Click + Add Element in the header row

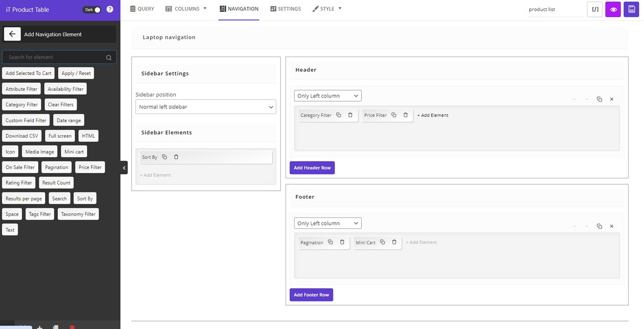[433, 115]
